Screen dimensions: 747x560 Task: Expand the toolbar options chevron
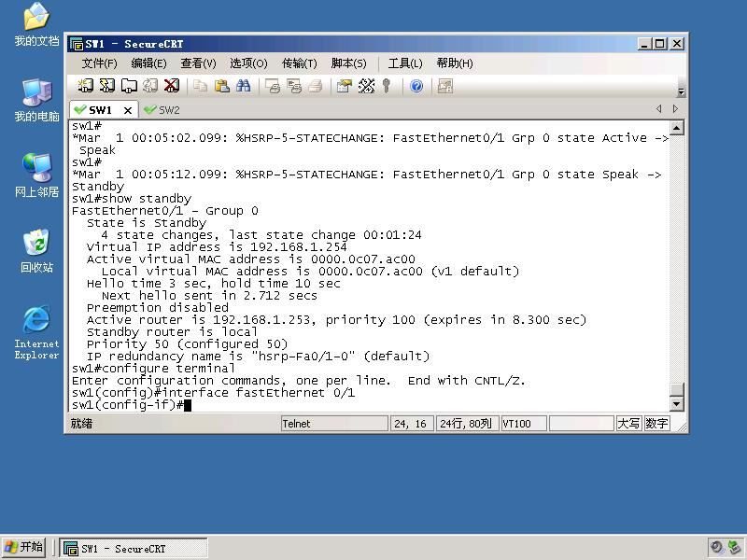pos(682,91)
